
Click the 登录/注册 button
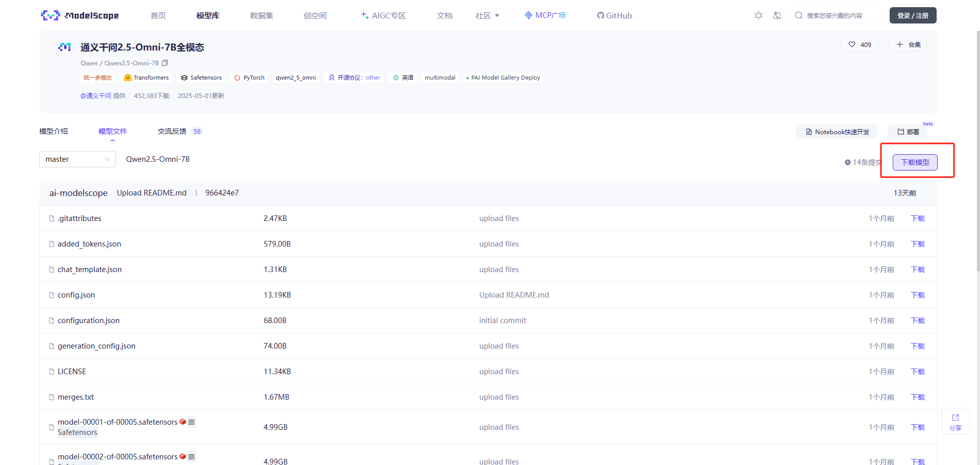pyautogui.click(x=913, y=15)
